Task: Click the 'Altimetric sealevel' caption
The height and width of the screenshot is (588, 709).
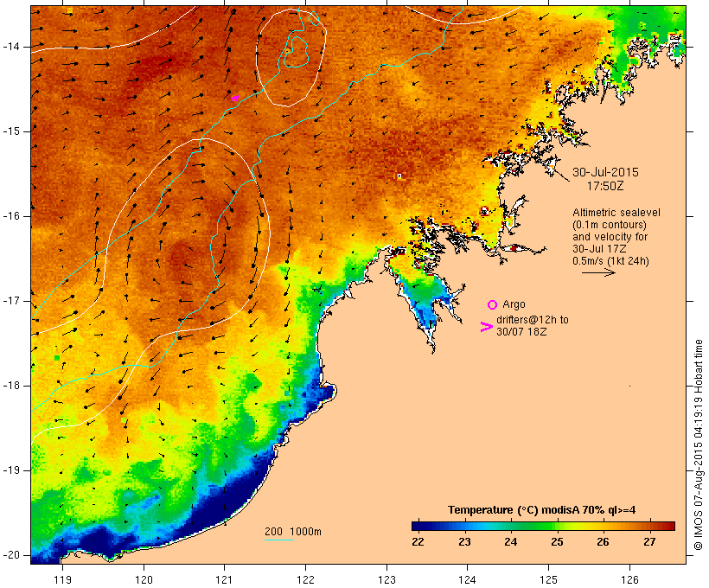Action: tap(616, 213)
